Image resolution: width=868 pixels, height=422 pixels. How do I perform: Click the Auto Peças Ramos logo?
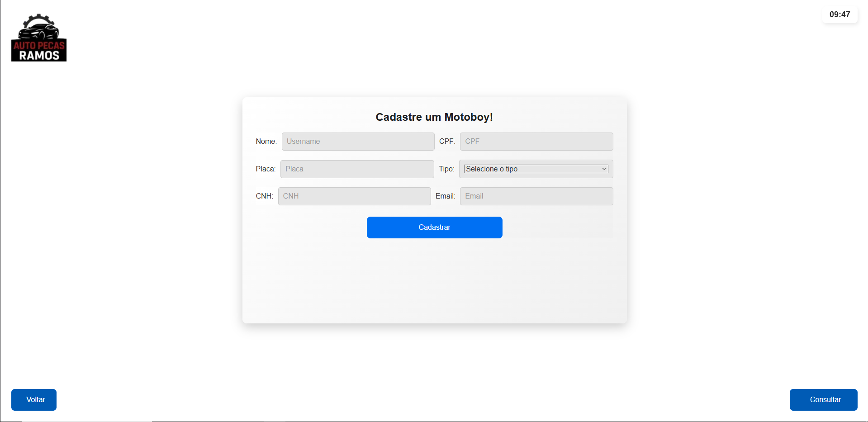tap(39, 38)
